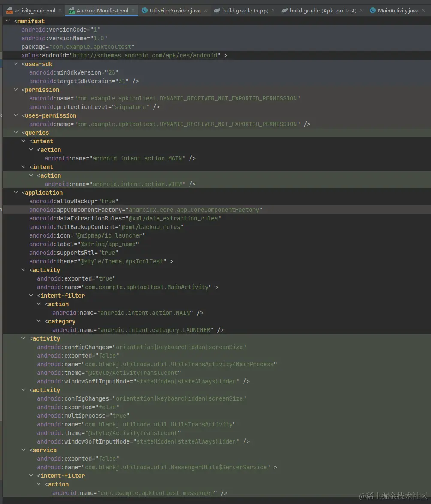Select the android:exported="true" line

(76, 278)
